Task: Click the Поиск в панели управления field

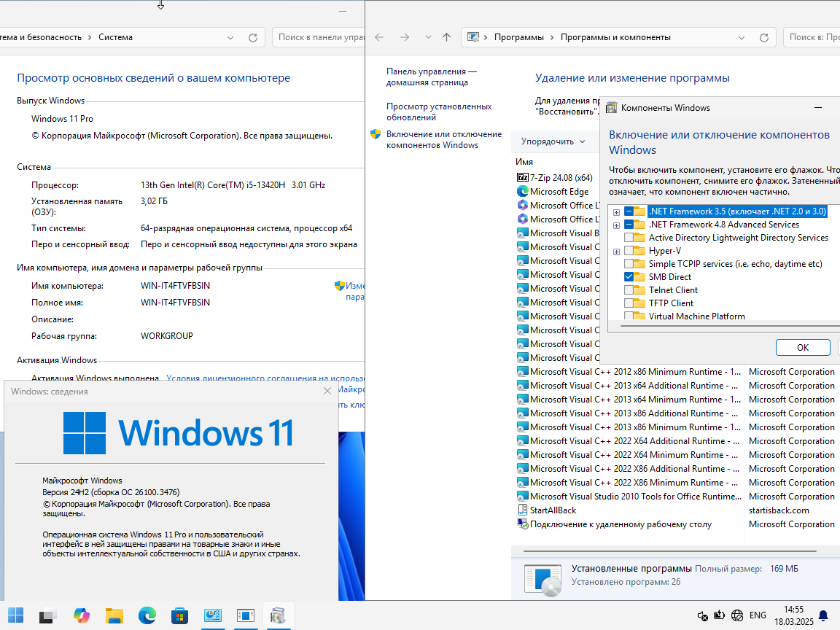Action: tap(319, 37)
